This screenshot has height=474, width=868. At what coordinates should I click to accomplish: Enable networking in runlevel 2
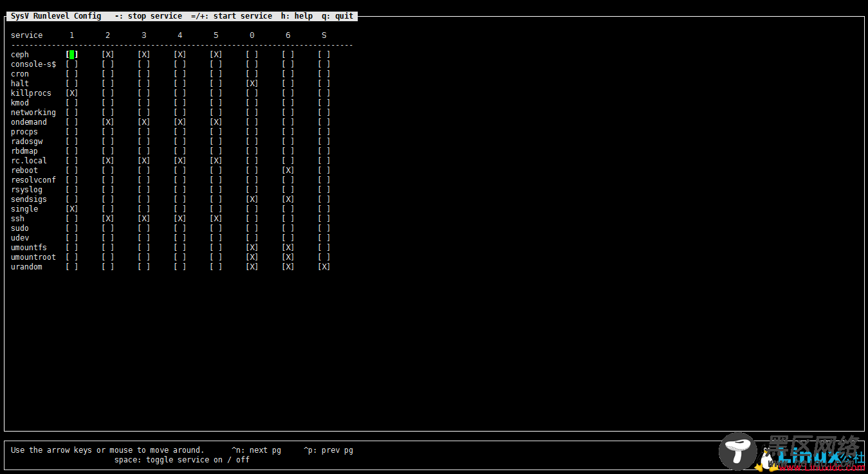[x=108, y=113]
